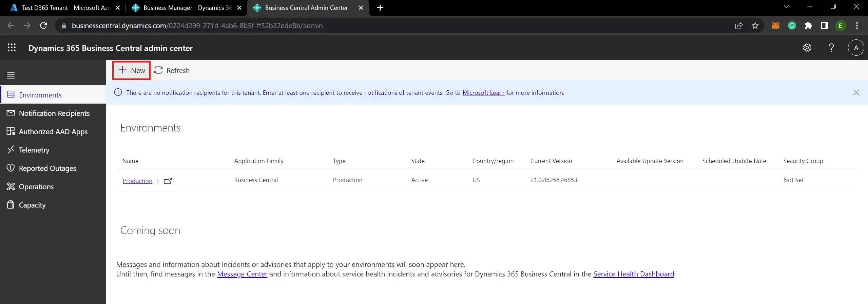Open the MetaMask fox extension
Image resolution: width=868 pixels, height=304 pixels.
point(775,26)
